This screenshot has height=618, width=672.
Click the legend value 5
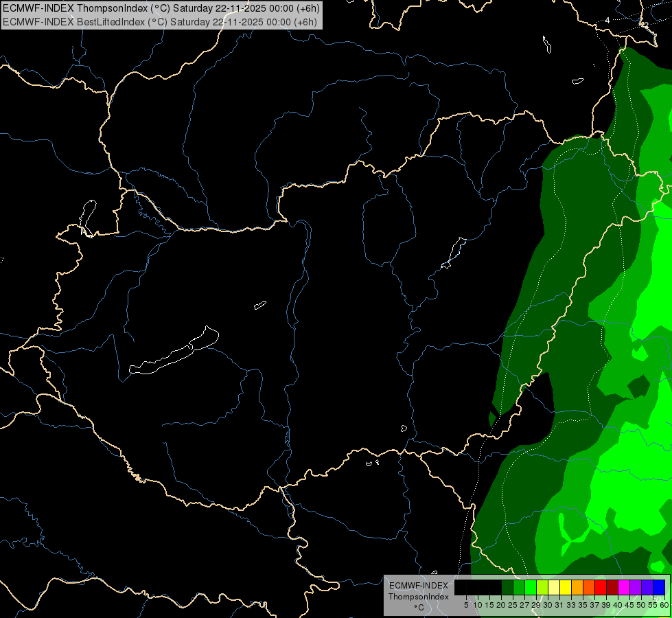coord(466,605)
